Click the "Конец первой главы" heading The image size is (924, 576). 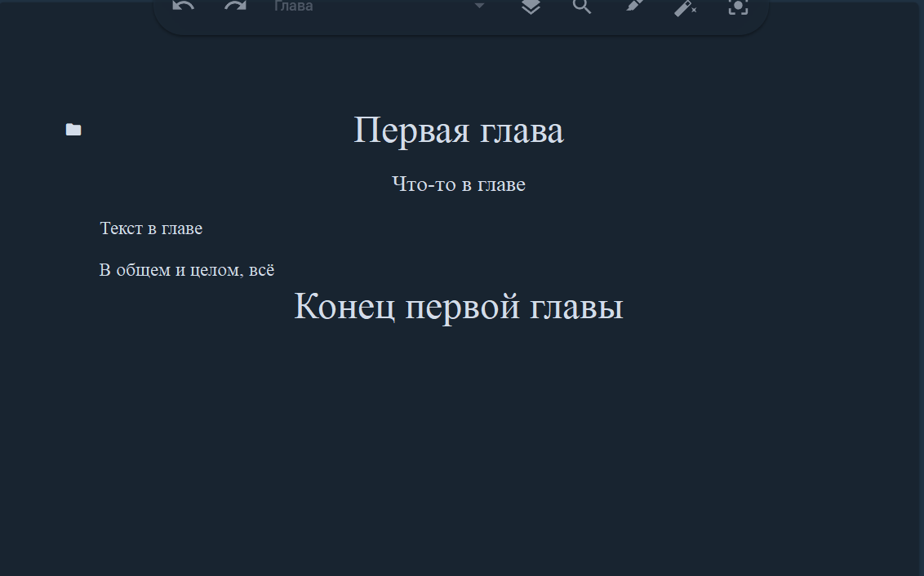[459, 306]
